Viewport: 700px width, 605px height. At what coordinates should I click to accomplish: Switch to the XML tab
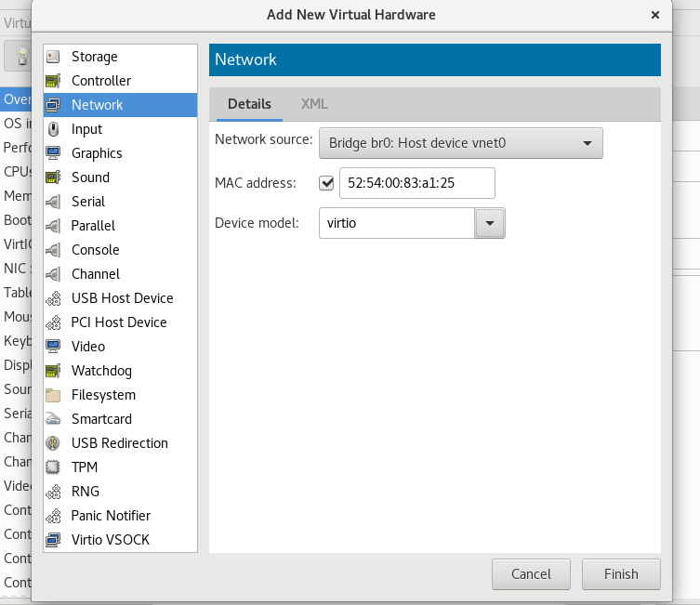coord(314,104)
